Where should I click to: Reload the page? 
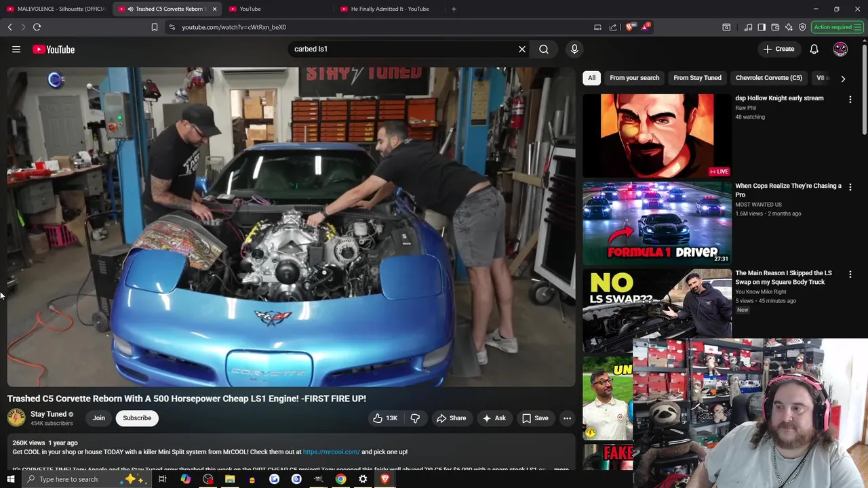coord(37,27)
